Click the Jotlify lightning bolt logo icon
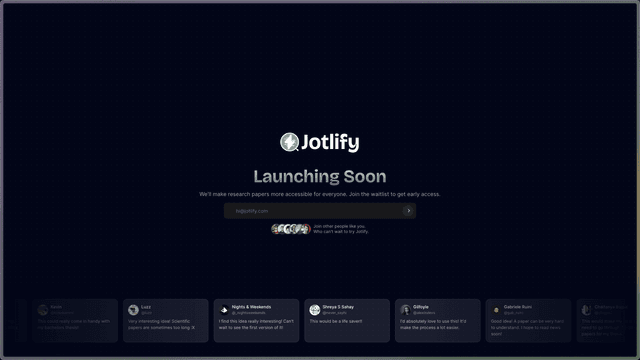The image size is (640, 360). pos(289,142)
